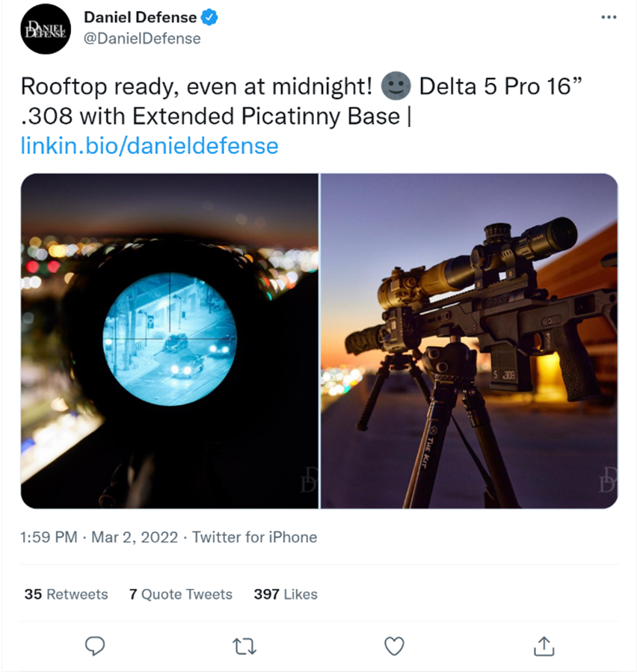637x672 pixels.
Task: View the 35 Retweets list
Action: point(66,594)
